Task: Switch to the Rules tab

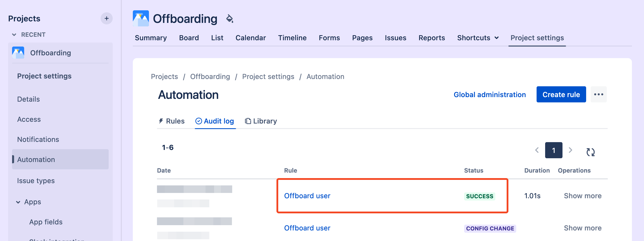Action: [x=172, y=121]
